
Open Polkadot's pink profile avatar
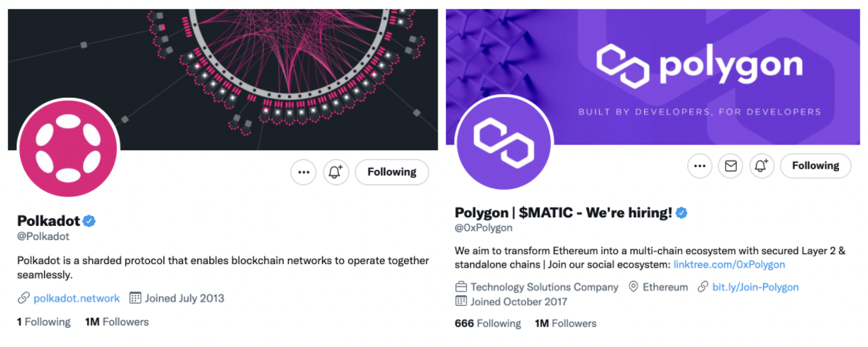click(68, 148)
